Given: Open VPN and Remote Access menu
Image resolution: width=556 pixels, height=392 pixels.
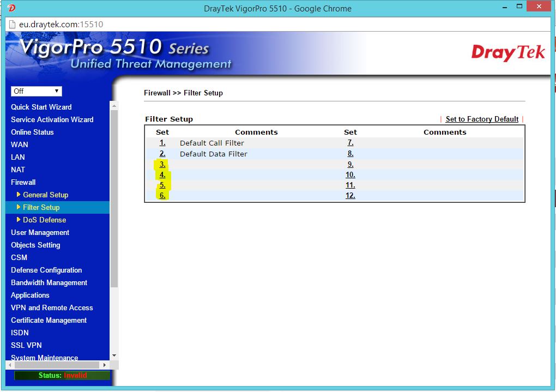Looking at the screenshot, I should 52,307.
